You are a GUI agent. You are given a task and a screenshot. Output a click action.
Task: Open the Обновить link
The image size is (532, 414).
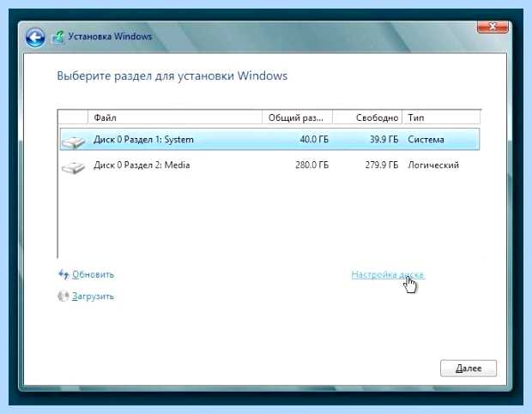93,274
